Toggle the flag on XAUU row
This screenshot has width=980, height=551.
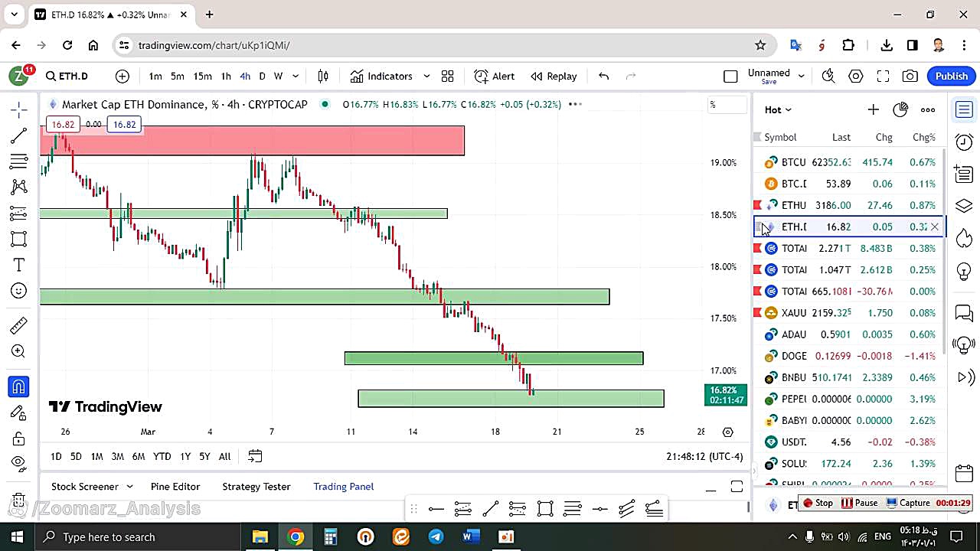pos(758,312)
